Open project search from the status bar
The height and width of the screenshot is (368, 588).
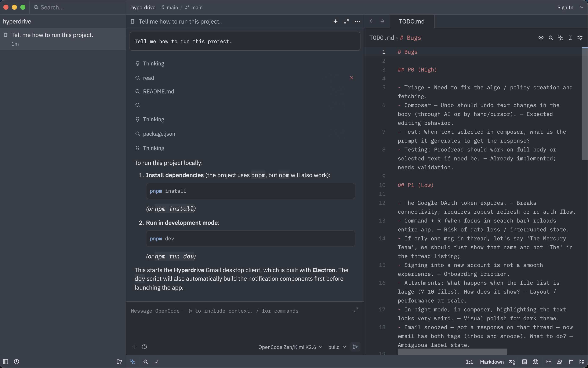[x=145, y=362]
